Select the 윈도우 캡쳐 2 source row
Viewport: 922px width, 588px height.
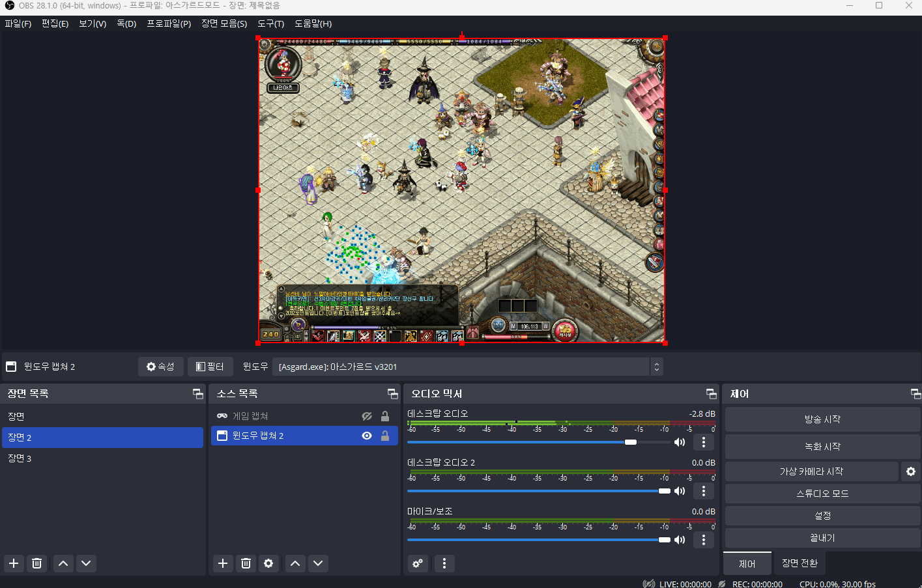click(x=304, y=436)
